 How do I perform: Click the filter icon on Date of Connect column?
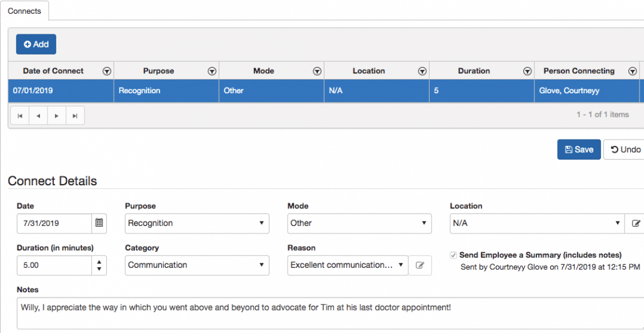[106, 71]
